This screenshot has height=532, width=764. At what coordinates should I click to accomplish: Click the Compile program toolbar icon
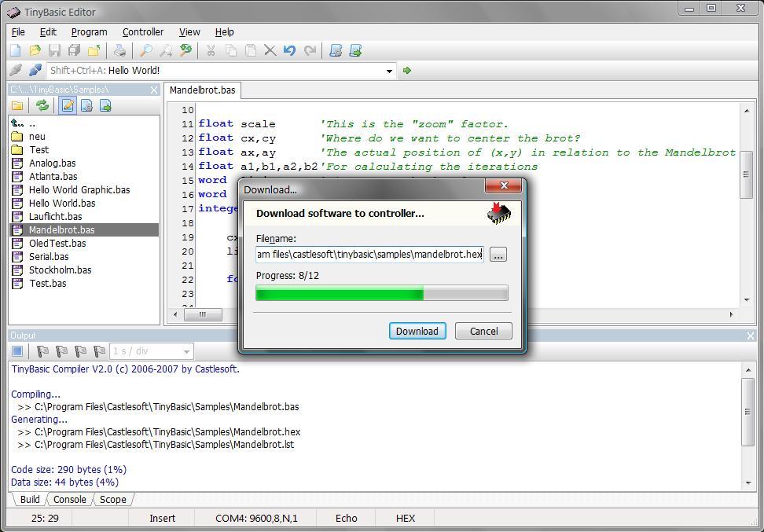[x=336, y=51]
